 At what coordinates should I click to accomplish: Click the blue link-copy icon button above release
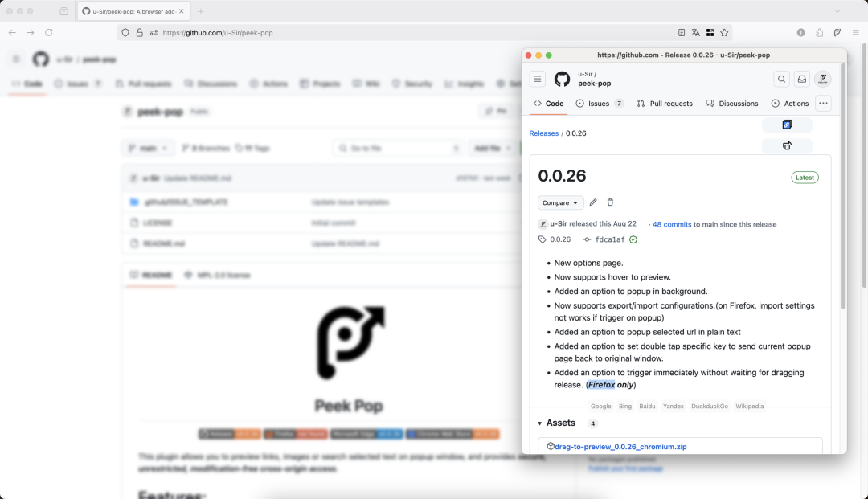pyautogui.click(x=787, y=125)
